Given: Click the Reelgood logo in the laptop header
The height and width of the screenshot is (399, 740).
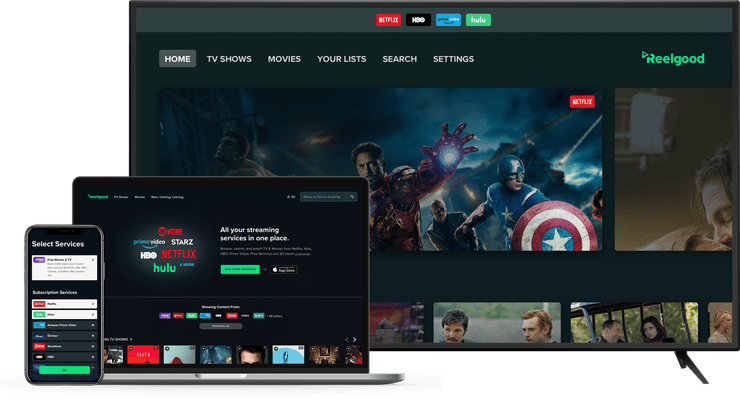Looking at the screenshot, I should pyautogui.click(x=98, y=196).
